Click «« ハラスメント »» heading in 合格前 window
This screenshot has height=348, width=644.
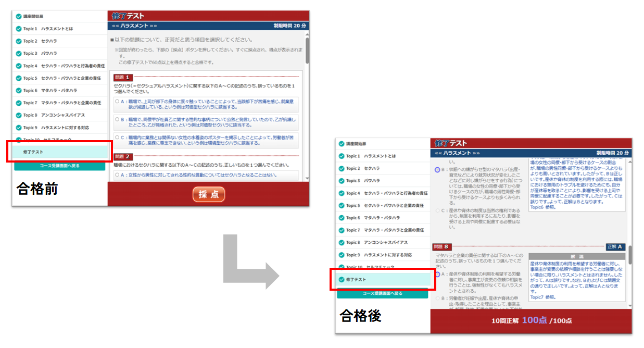pos(134,26)
